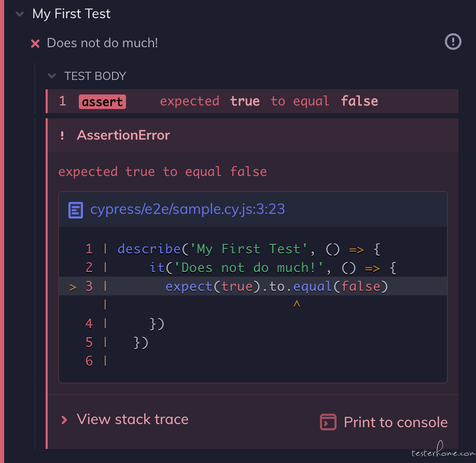Select the red assert badge
Screen dimensions: 476x463
(x=102, y=101)
